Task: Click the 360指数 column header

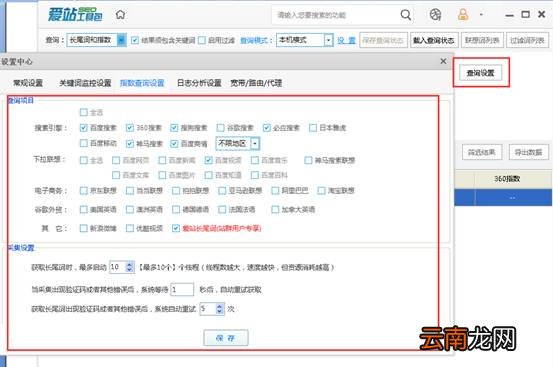Action: (x=507, y=179)
